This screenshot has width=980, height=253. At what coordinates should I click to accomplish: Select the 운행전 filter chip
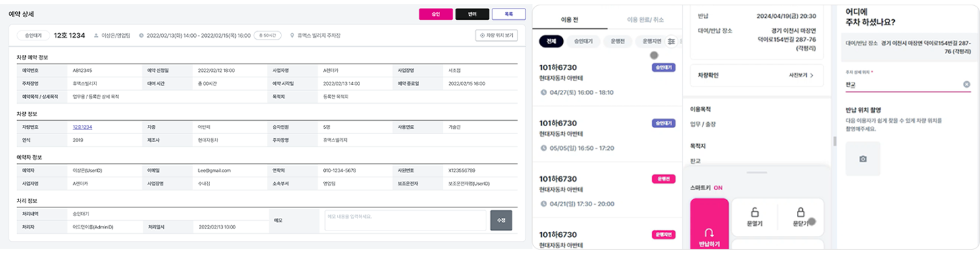(x=615, y=42)
